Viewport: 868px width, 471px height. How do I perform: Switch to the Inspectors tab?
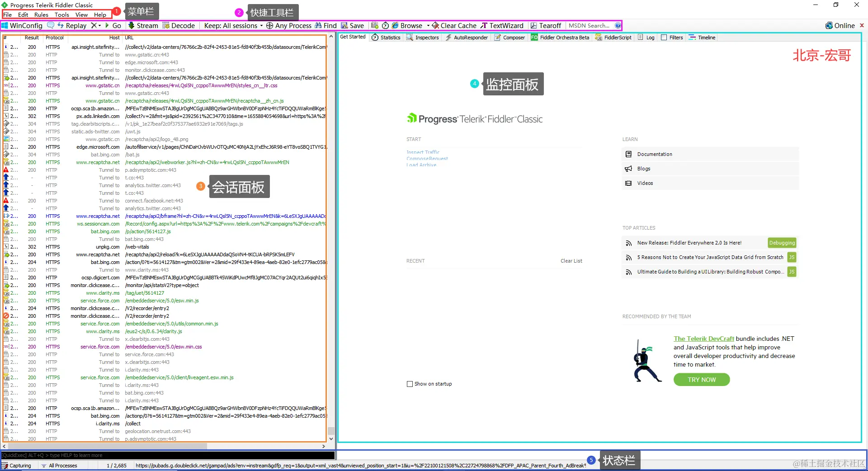click(x=423, y=38)
